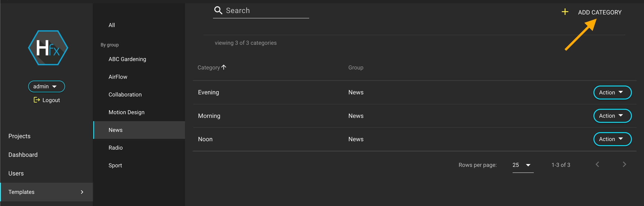Go to the previous page arrow
The image size is (644, 206).
(x=597, y=165)
